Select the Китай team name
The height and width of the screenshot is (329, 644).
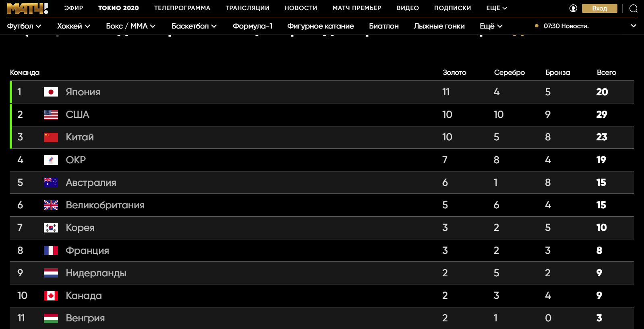click(x=80, y=137)
